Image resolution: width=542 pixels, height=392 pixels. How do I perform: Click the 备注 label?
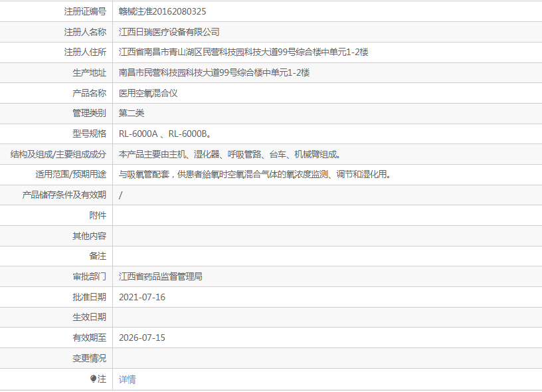(x=98, y=256)
